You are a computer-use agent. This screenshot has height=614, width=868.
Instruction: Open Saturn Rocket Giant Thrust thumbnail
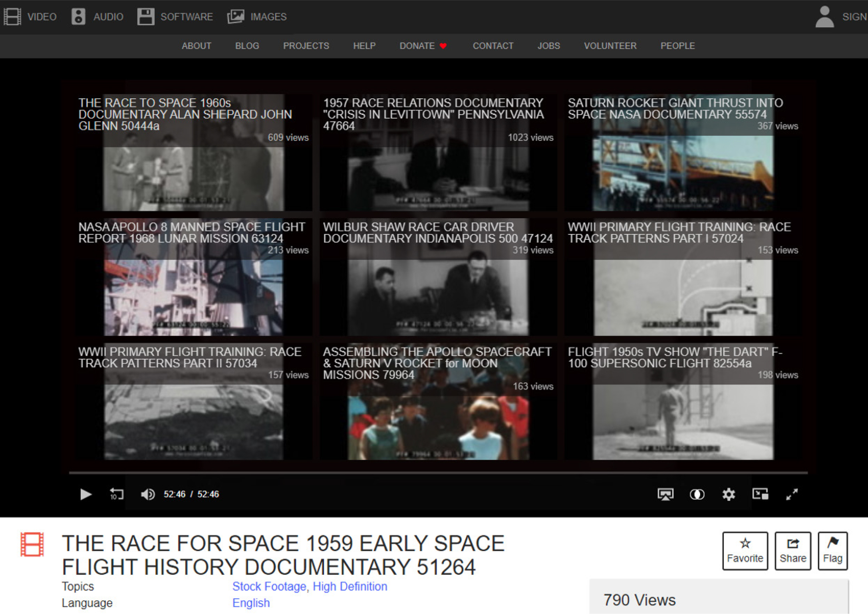click(683, 153)
